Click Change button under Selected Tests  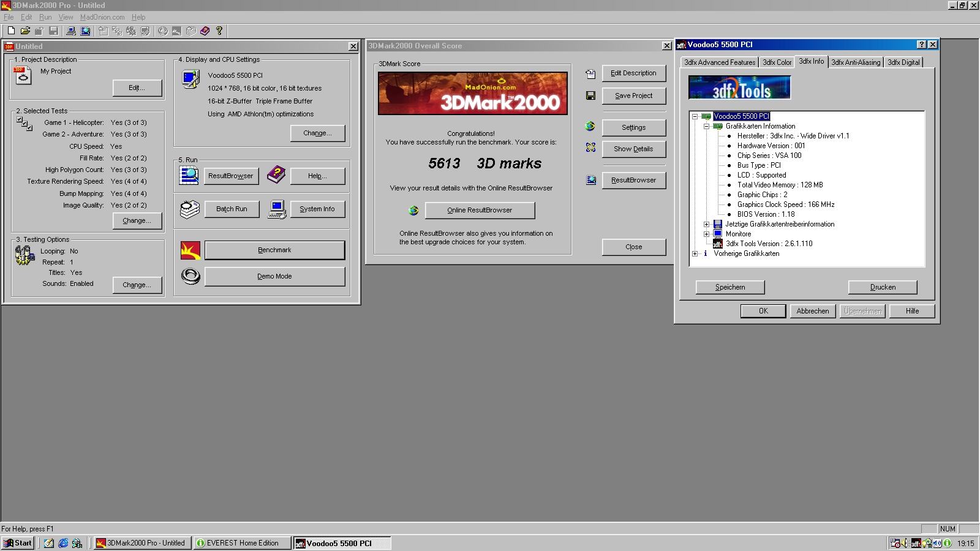[x=137, y=220]
